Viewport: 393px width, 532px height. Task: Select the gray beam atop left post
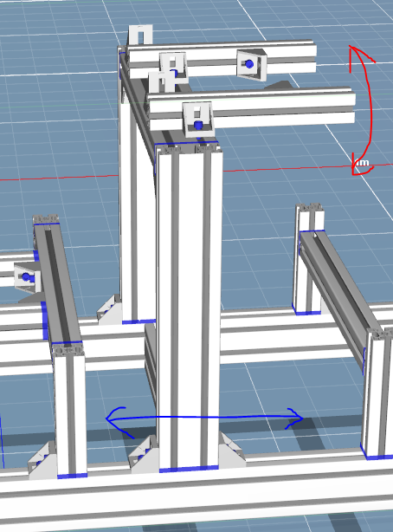[56, 283]
